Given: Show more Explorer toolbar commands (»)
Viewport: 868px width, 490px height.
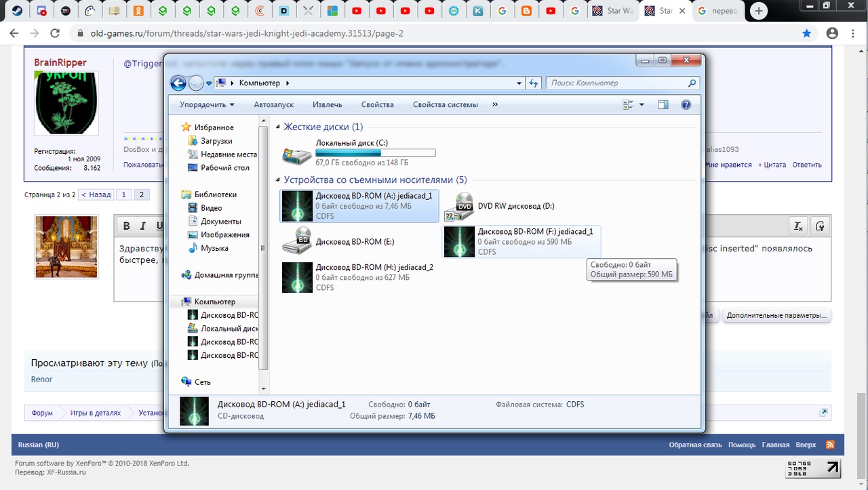Looking at the screenshot, I should (x=495, y=105).
